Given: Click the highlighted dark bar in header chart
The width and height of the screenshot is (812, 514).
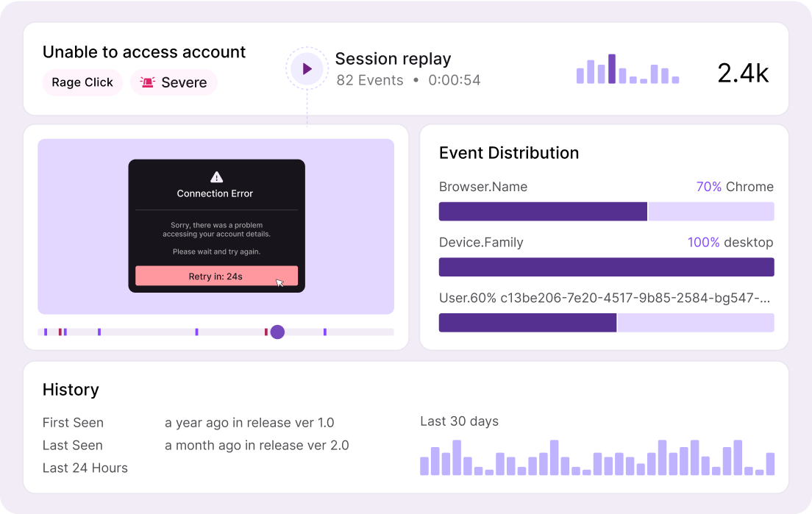Looking at the screenshot, I should click(x=612, y=69).
